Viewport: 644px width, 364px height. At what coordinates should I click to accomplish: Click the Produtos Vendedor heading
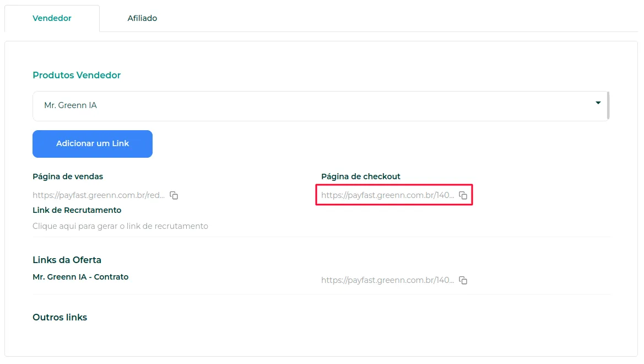click(77, 75)
